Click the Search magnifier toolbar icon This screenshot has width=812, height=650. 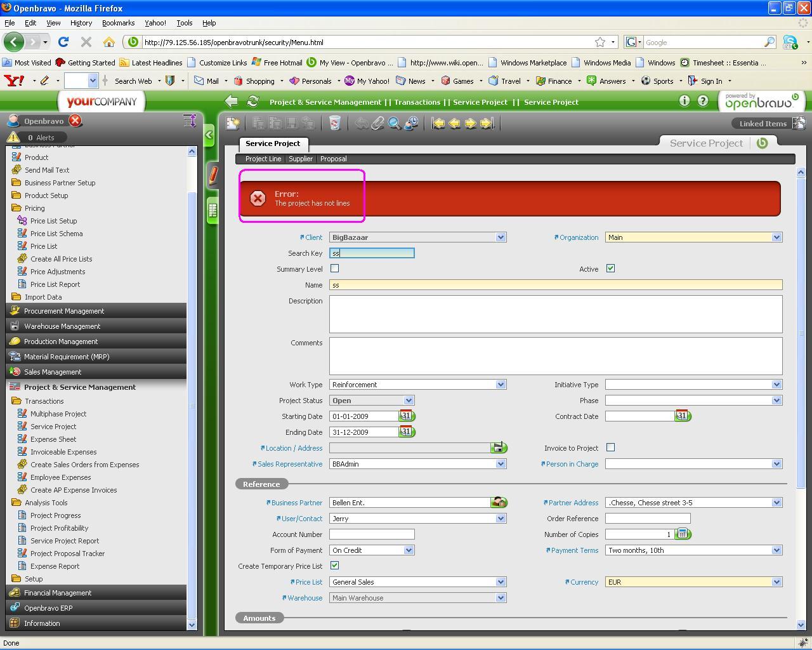[394, 123]
